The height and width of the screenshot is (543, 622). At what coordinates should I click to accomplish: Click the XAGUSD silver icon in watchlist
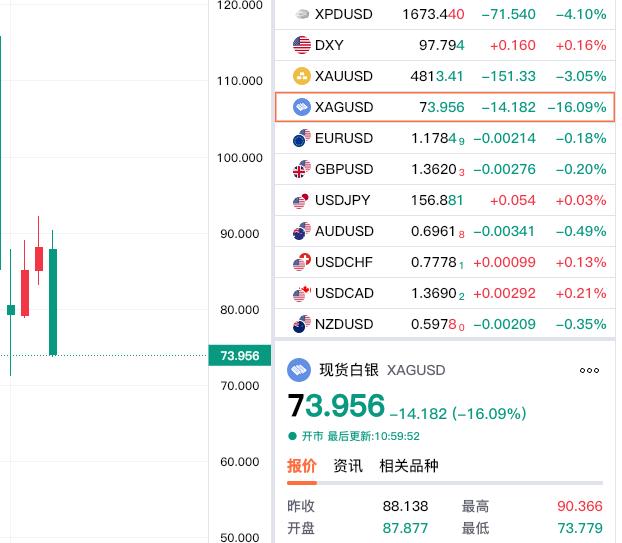tap(302, 107)
